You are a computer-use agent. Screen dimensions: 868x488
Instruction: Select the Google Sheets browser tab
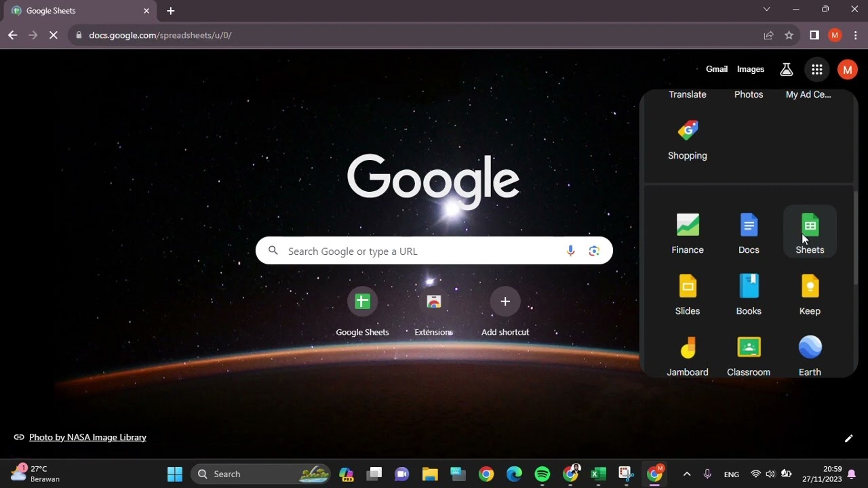80,11
